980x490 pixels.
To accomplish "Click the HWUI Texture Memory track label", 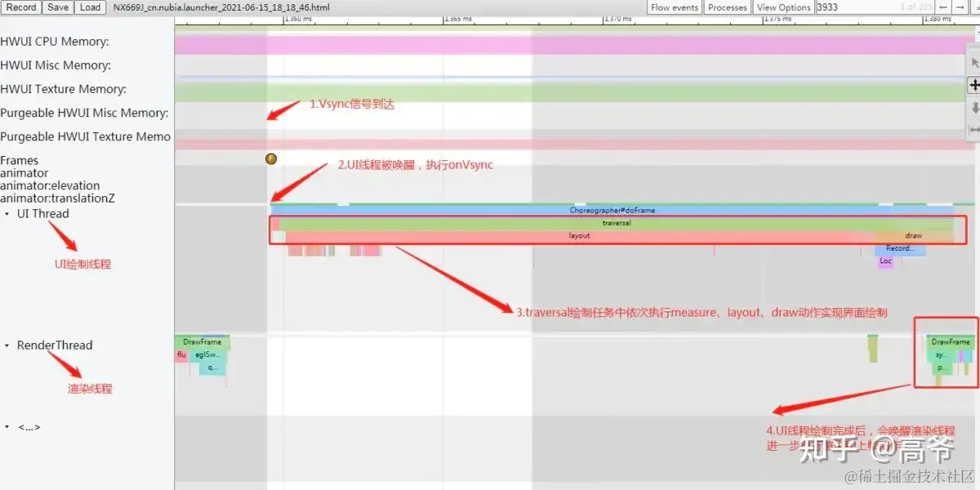I will point(63,89).
